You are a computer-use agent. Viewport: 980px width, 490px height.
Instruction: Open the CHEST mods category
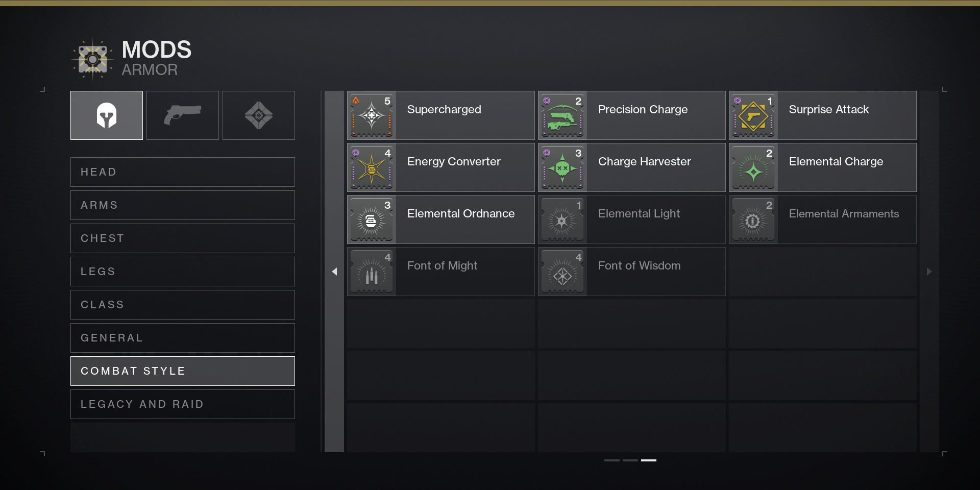click(x=183, y=238)
